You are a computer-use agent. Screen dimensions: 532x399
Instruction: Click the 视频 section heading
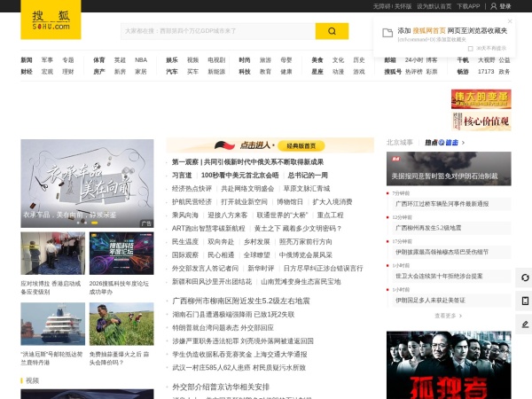click(x=32, y=380)
